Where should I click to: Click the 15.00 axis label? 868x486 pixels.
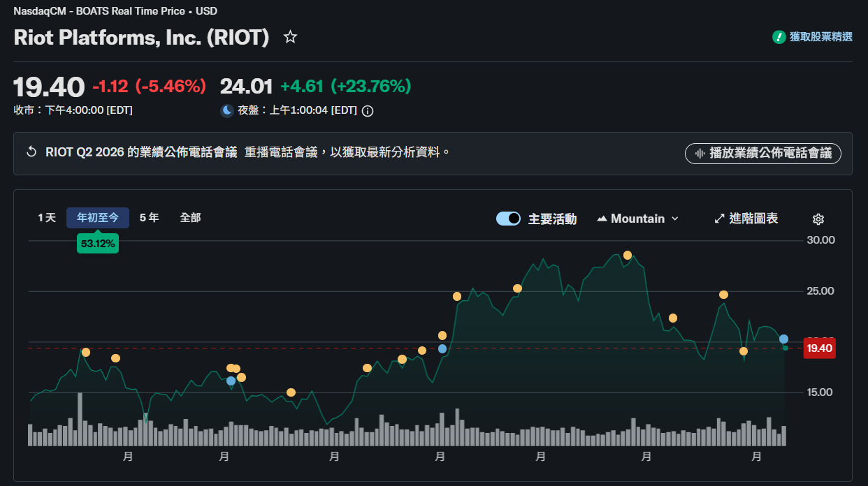820,392
